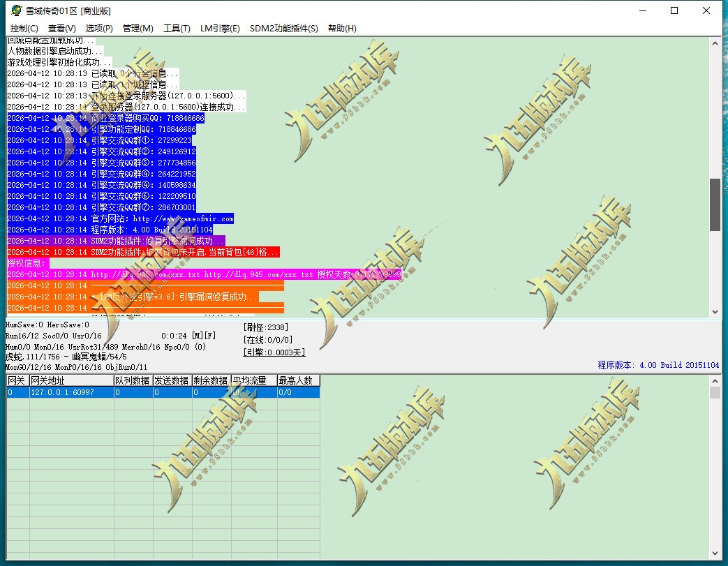Click the log panel scrollbar thumb
Image resolution: width=728 pixels, height=566 pixels.
[x=715, y=204]
